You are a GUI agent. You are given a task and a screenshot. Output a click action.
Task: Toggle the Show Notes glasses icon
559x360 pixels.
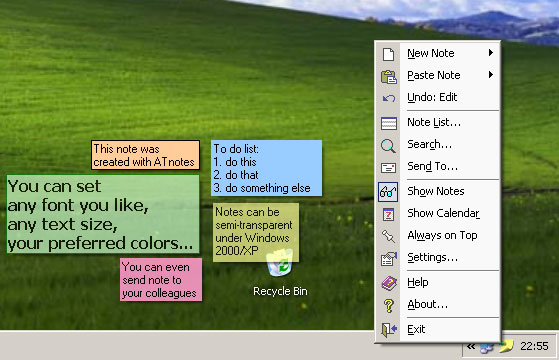click(x=388, y=192)
